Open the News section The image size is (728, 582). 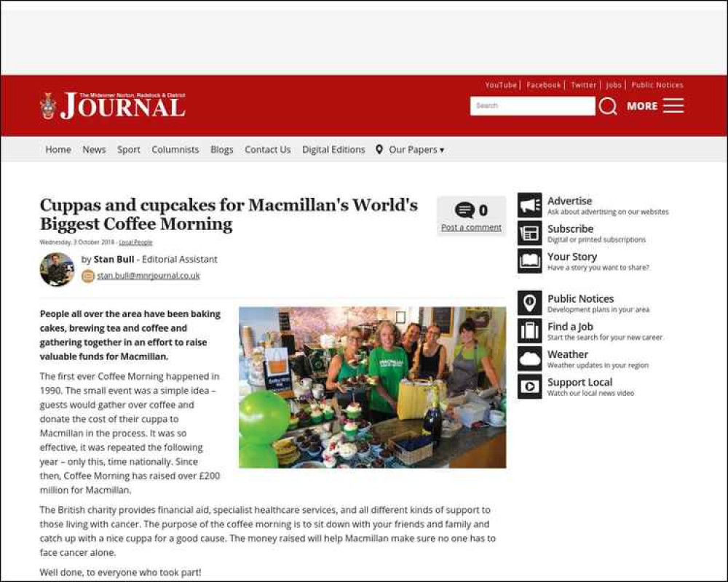94,150
